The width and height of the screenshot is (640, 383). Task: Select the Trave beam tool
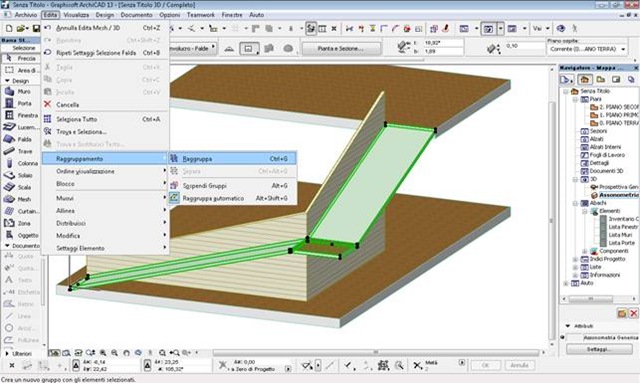click(x=20, y=151)
